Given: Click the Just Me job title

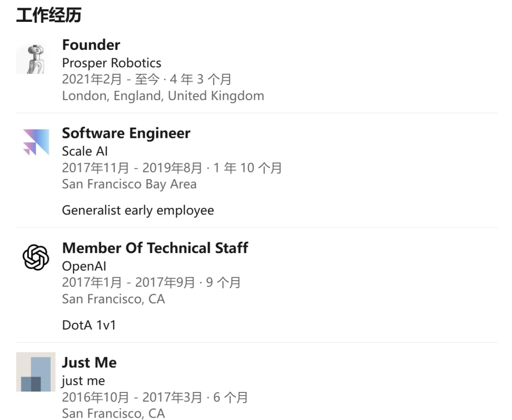Looking at the screenshot, I should pyautogui.click(x=89, y=363).
